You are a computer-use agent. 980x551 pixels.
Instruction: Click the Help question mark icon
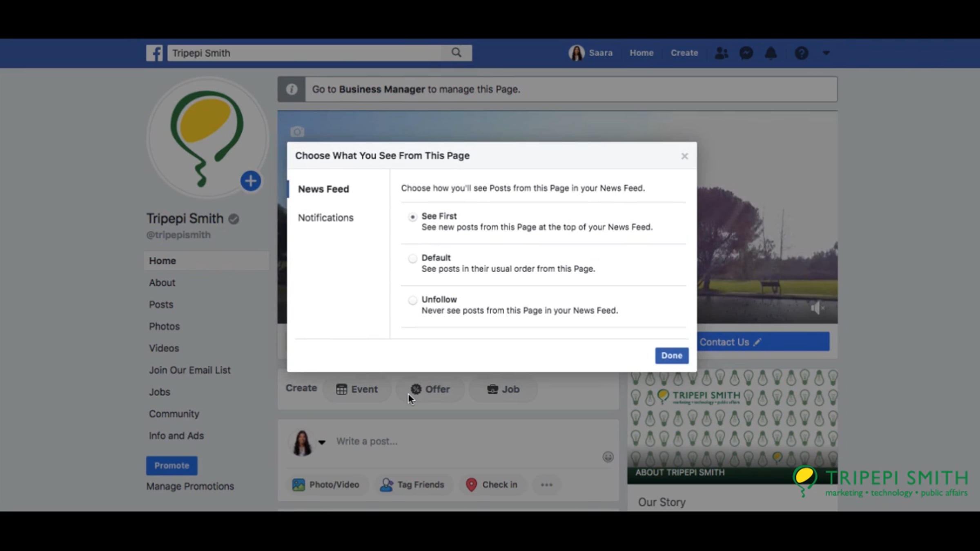pos(801,53)
